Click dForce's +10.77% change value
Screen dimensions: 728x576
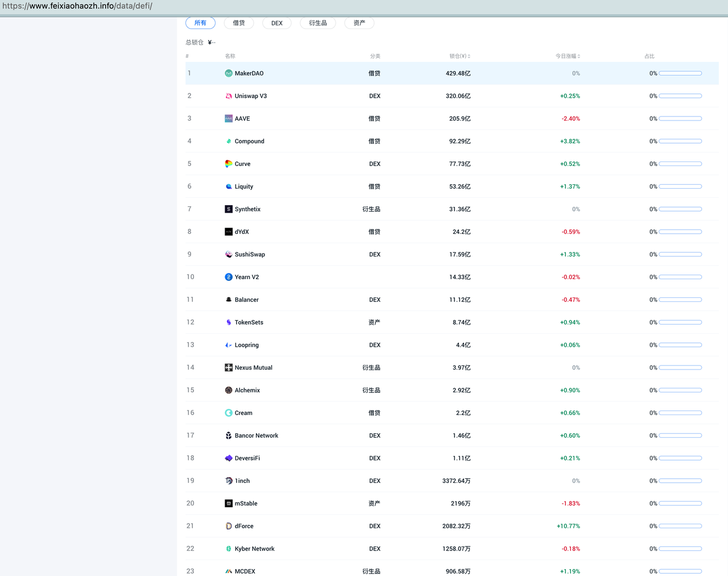pos(568,526)
